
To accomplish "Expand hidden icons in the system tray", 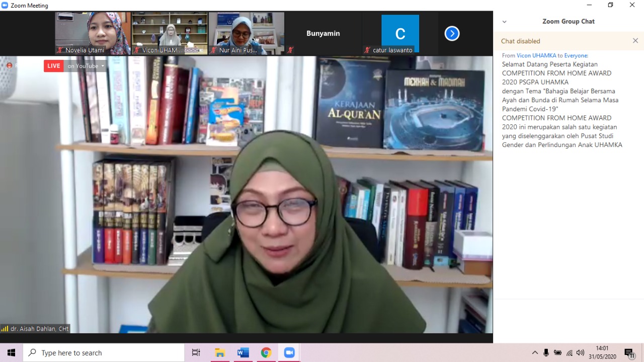I will tap(535, 352).
